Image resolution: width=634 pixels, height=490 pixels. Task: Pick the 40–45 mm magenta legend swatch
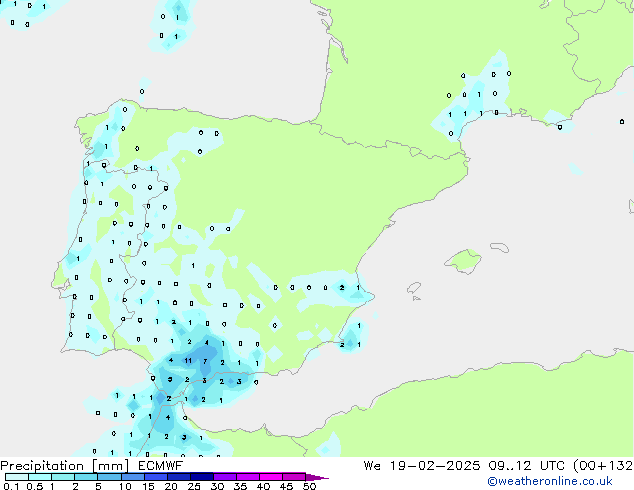click(x=271, y=477)
